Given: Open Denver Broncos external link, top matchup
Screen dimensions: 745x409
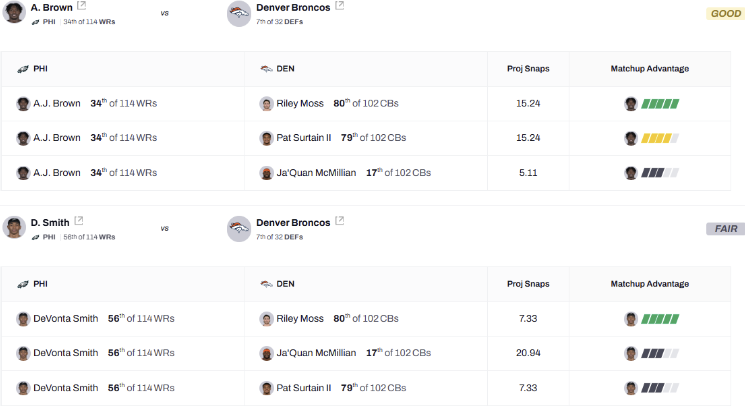Looking at the screenshot, I should point(340,6).
